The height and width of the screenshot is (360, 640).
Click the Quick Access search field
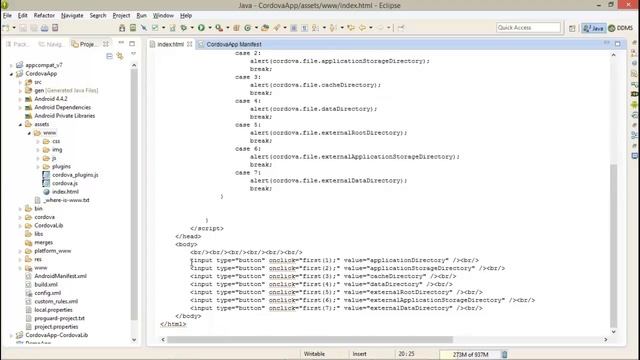click(529, 28)
